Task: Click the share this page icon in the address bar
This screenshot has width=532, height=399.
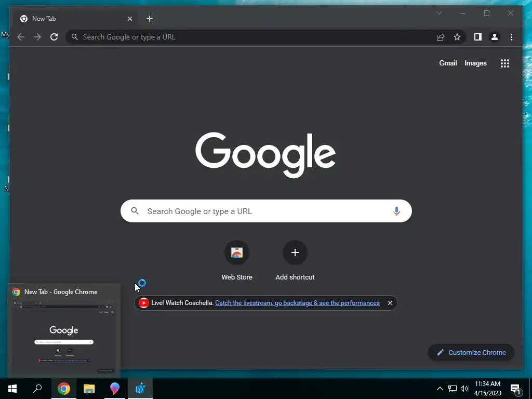Action: (441, 37)
